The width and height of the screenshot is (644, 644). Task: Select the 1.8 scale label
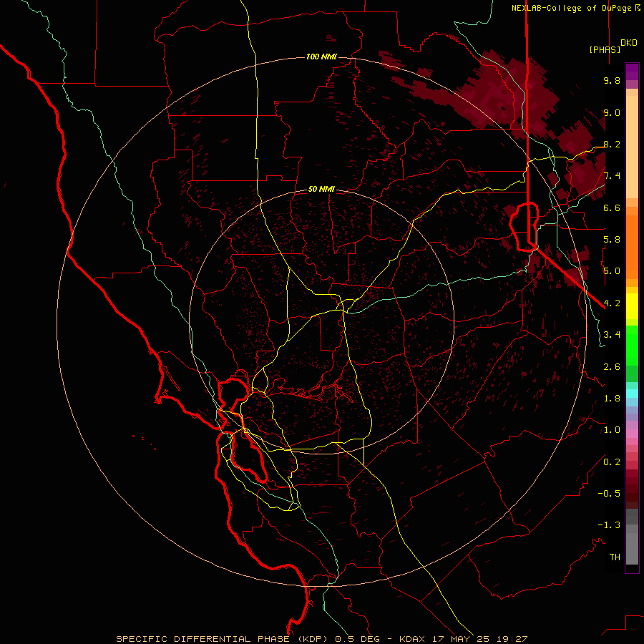pos(612,399)
